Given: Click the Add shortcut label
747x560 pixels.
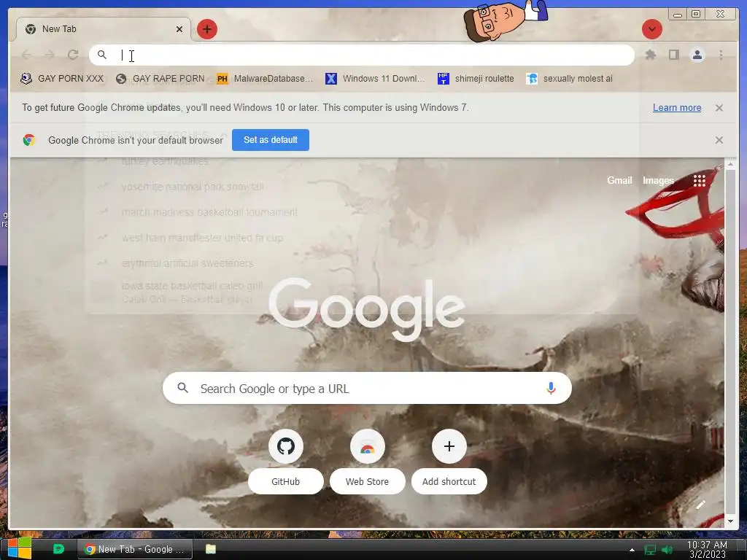Looking at the screenshot, I should click(449, 481).
